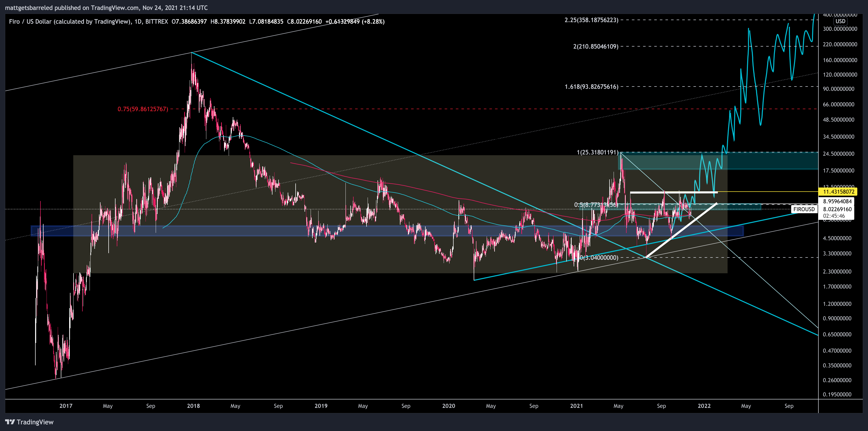Click the 8.95964084 price label
The height and width of the screenshot is (431, 868).
pos(837,201)
